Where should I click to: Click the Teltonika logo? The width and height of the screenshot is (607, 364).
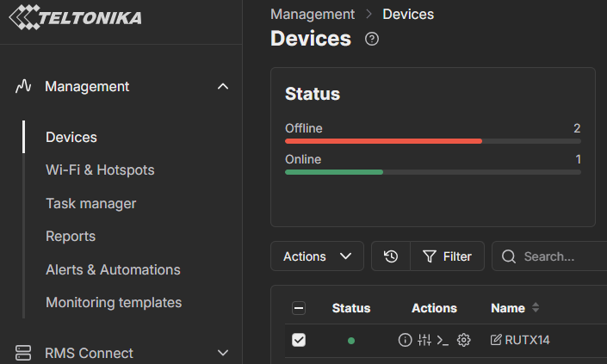coord(75,18)
